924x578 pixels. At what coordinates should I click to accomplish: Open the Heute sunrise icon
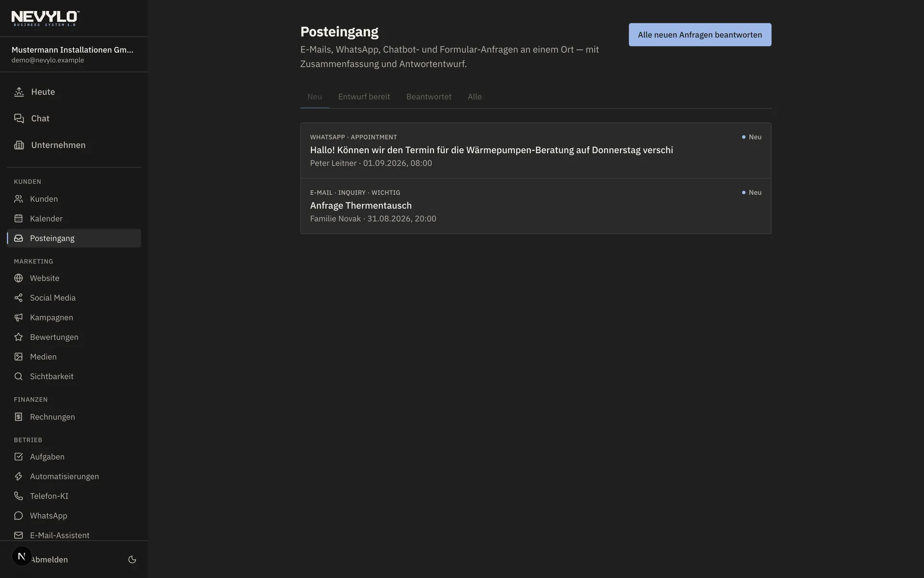(19, 92)
